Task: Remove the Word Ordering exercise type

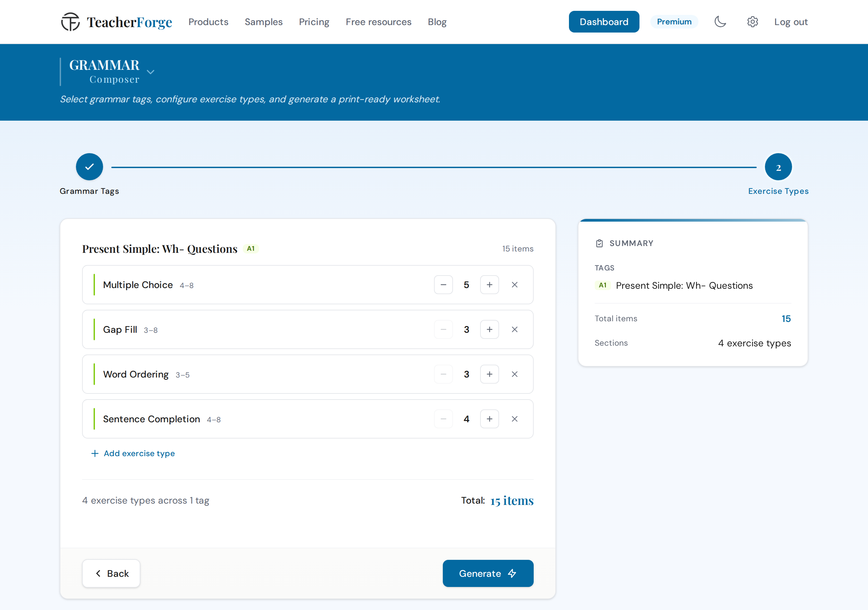Action: 514,374
